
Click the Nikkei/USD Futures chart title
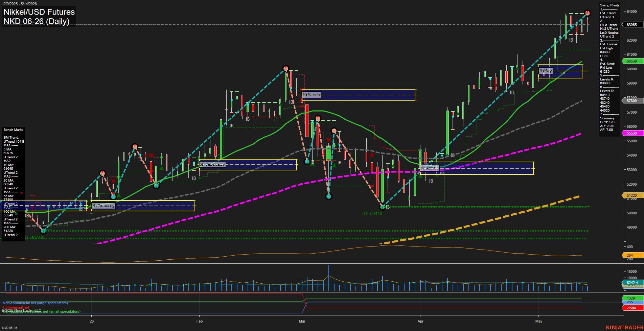click(39, 12)
